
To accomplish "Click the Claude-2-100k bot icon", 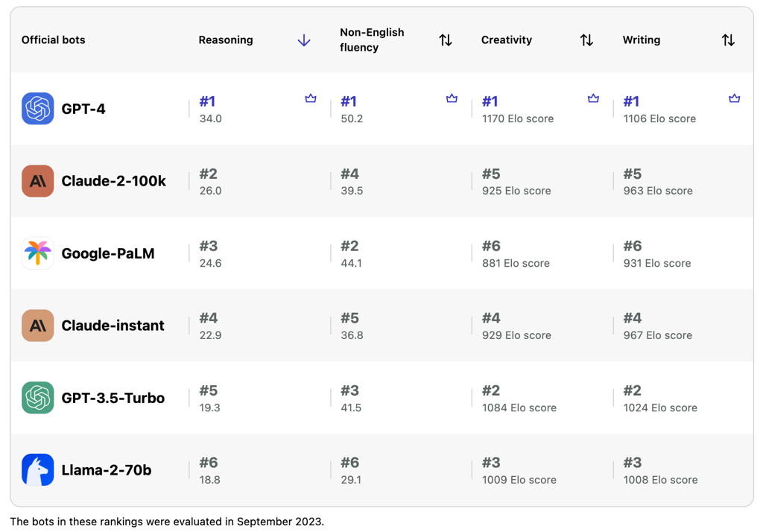I will pyautogui.click(x=37, y=181).
